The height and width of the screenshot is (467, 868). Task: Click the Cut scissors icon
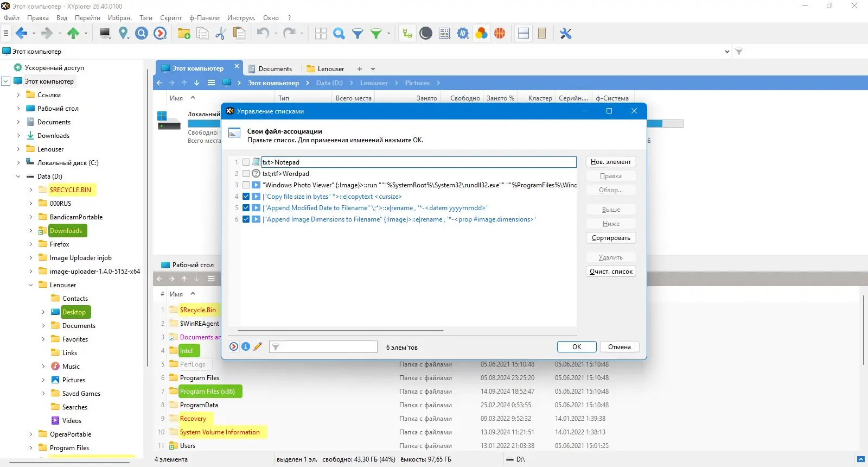[220, 34]
